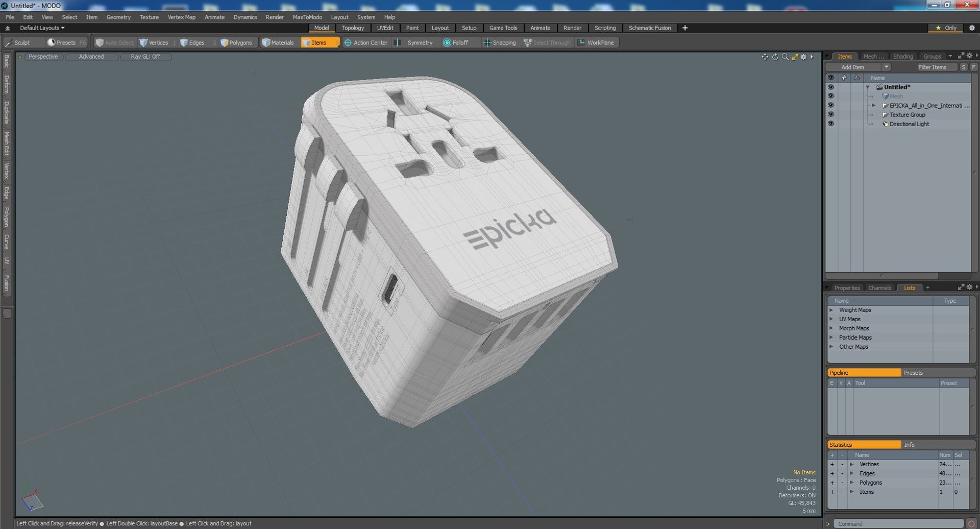The height and width of the screenshot is (529, 980).
Task: Open the Info section of Statistics
Action: [x=938, y=445]
